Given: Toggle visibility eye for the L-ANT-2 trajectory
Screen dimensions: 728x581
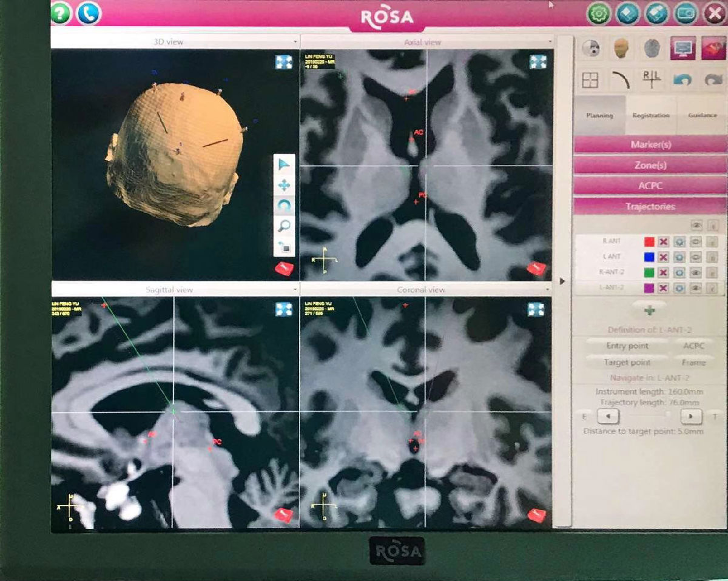Looking at the screenshot, I should [696, 288].
